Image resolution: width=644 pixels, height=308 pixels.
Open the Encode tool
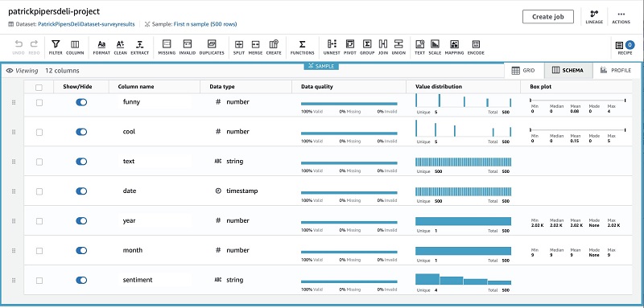click(x=476, y=47)
